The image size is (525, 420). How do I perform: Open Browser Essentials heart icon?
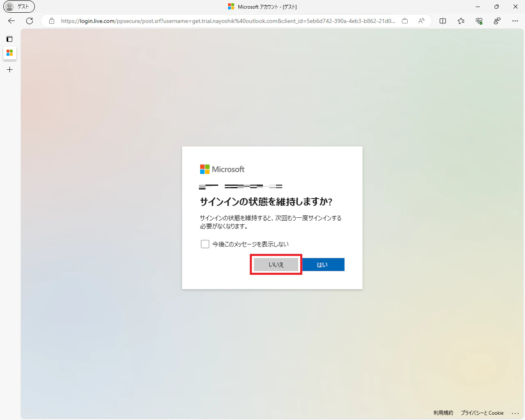[x=479, y=21]
